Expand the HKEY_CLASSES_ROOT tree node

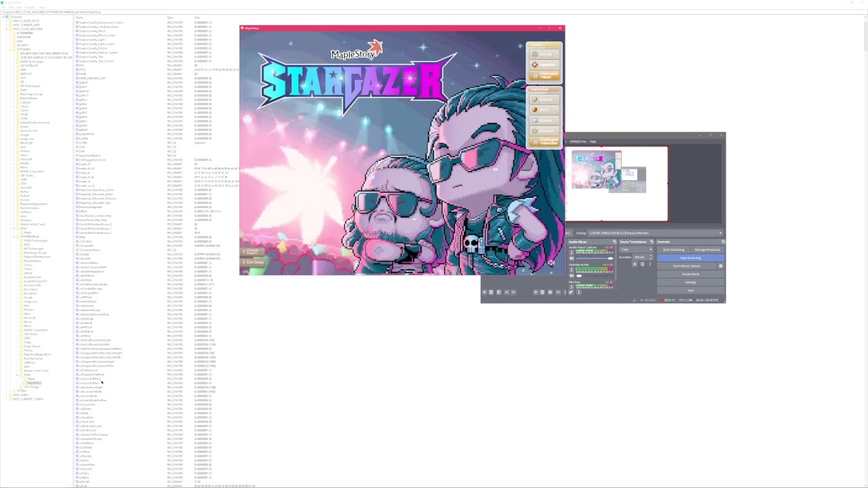7,21
